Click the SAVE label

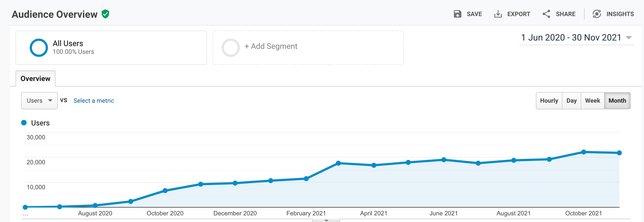474,14
